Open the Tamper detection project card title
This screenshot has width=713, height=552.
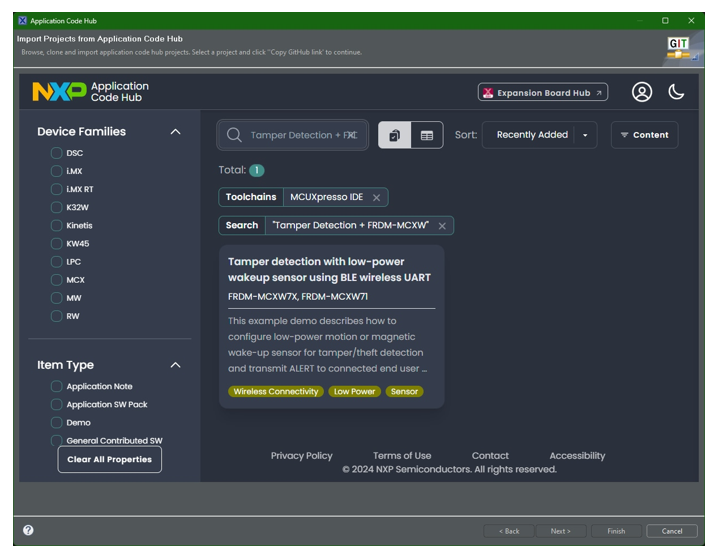click(x=329, y=270)
